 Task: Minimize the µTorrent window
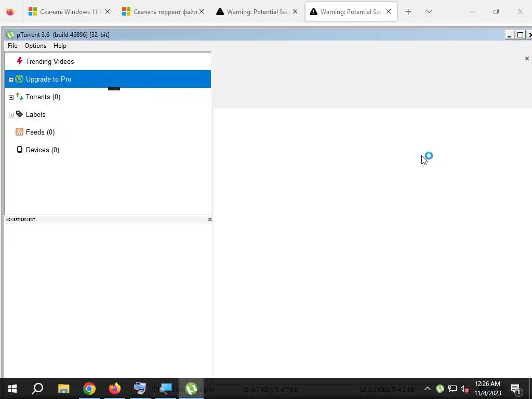(509, 35)
